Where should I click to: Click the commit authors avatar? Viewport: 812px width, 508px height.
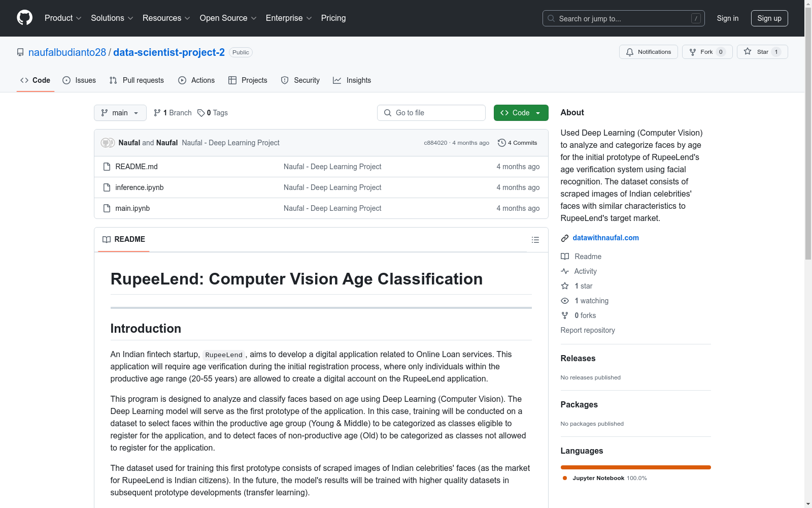[108, 143]
